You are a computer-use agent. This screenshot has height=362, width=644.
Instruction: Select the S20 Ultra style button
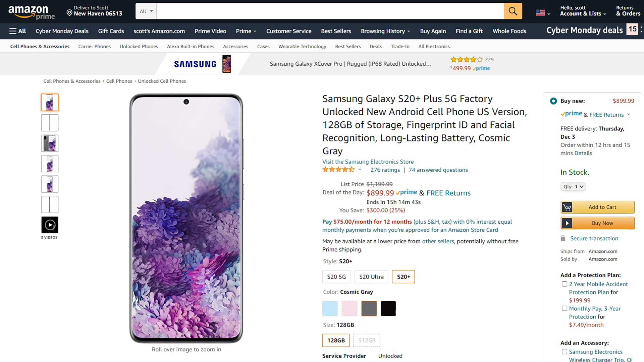tap(371, 277)
